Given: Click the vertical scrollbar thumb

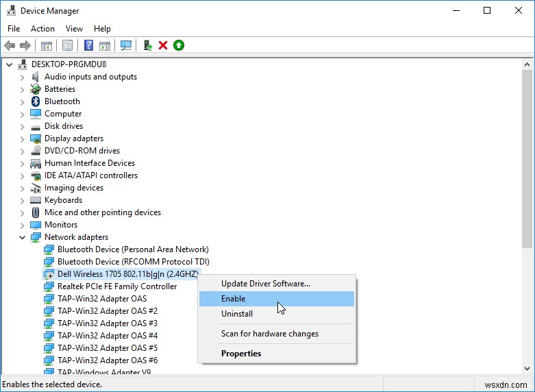Looking at the screenshot, I should 527,159.
